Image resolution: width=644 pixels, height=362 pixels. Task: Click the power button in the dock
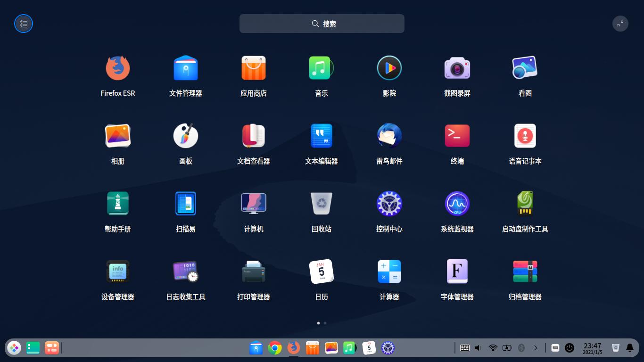[570, 348]
